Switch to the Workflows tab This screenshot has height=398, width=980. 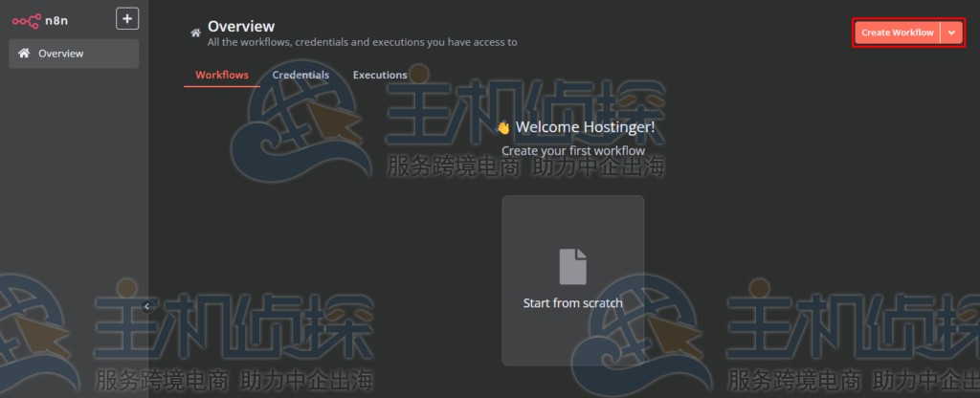pyautogui.click(x=222, y=75)
